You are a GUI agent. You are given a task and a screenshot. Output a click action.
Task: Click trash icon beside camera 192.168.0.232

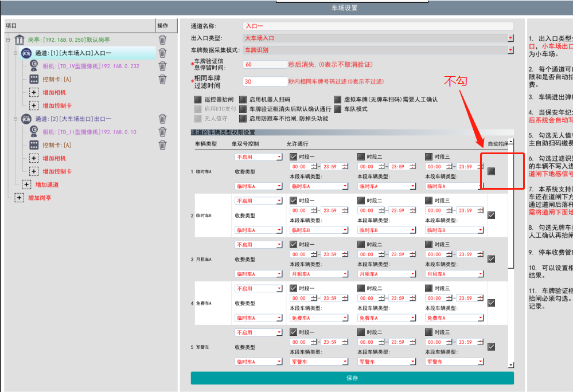click(163, 66)
